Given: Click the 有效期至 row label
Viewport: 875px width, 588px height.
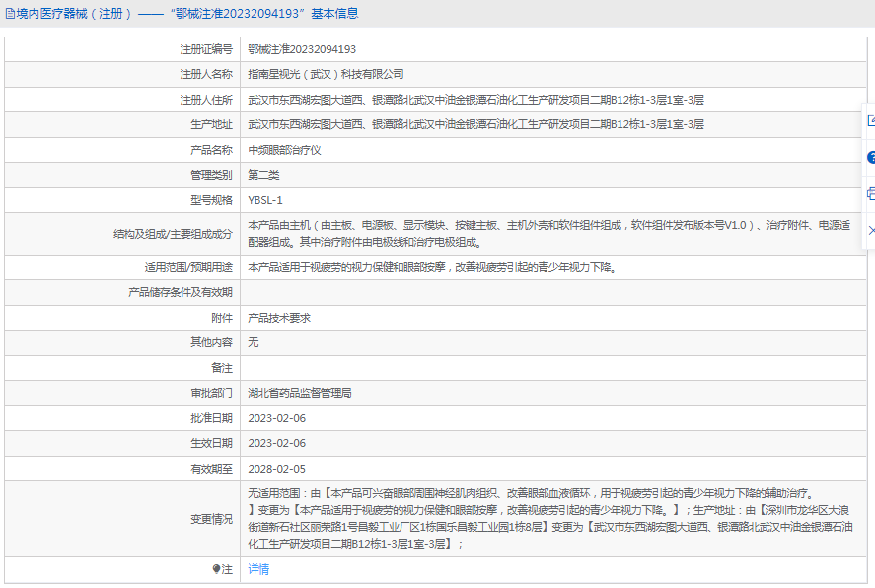Looking at the screenshot, I should tap(211, 469).
